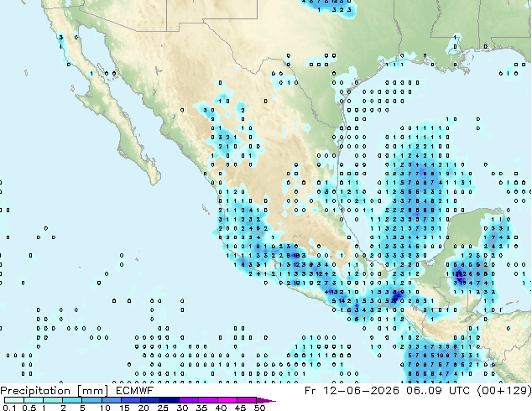Click the legend scale value "10"

[105, 408]
